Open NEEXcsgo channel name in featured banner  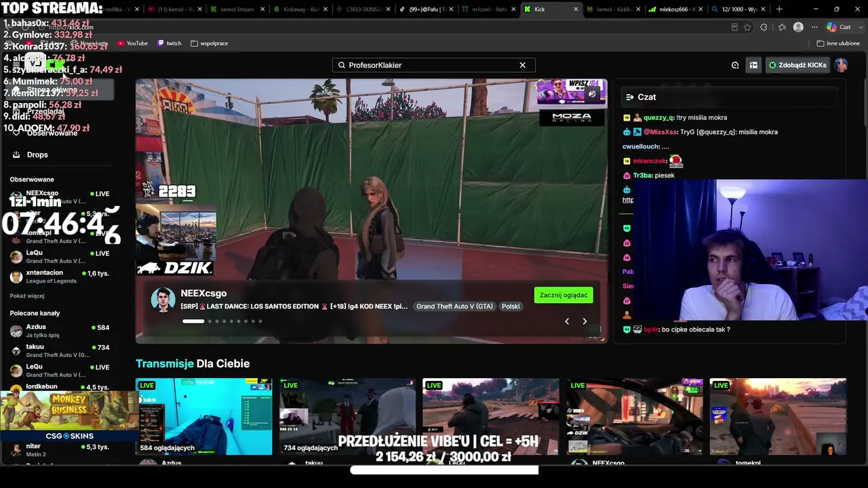(203, 293)
